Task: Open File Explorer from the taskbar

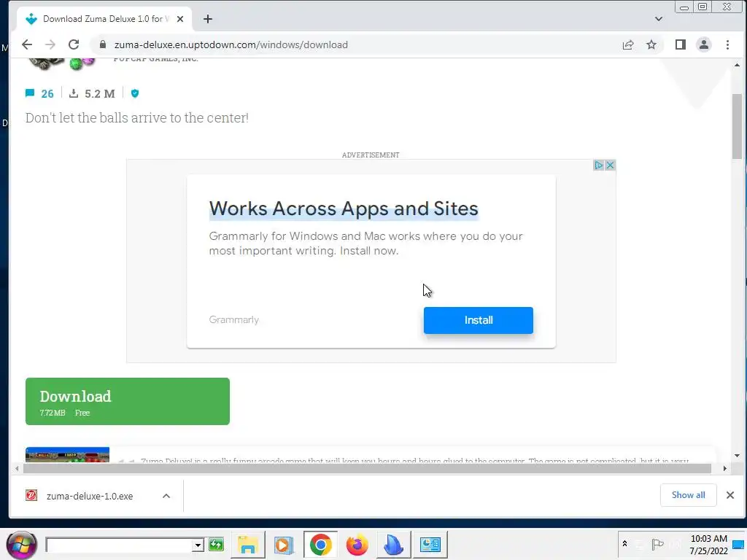Action: pyautogui.click(x=248, y=545)
